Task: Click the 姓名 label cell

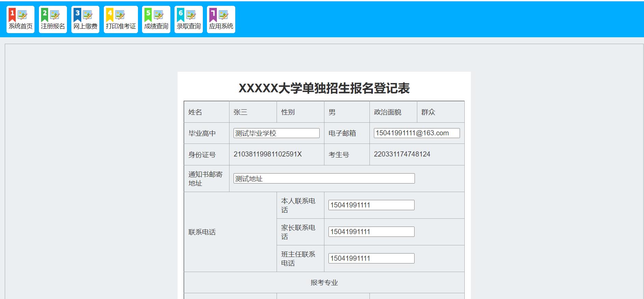Action: pos(207,112)
